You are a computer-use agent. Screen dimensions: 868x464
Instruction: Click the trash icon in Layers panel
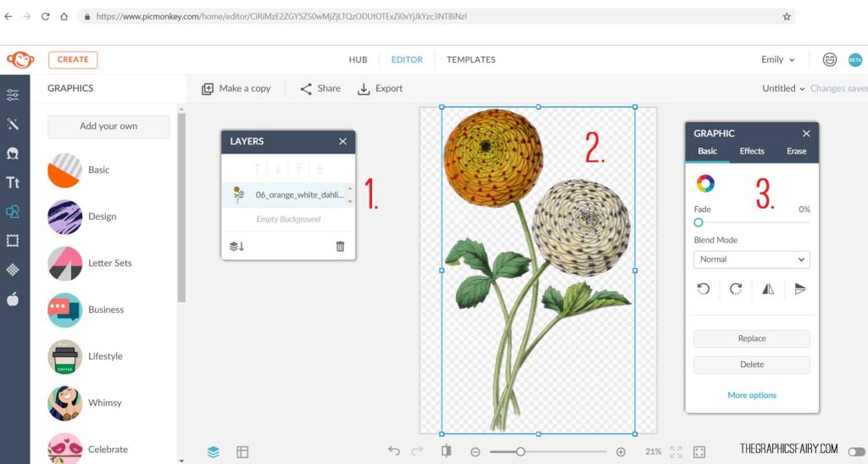340,246
